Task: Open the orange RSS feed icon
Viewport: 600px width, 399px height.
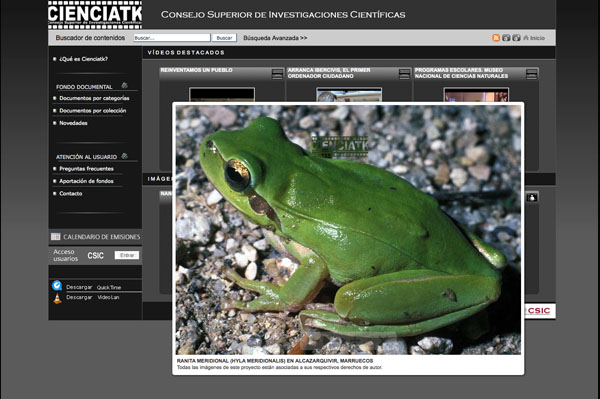Action: click(x=496, y=37)
